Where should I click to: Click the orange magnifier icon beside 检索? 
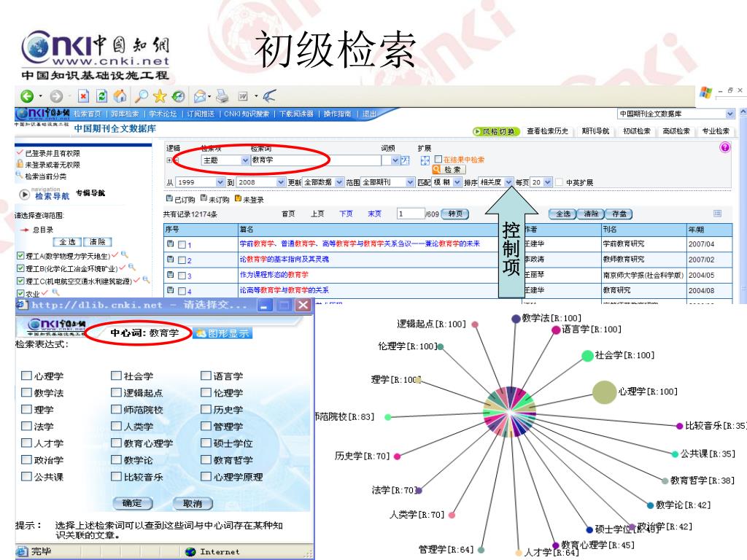tap(436, 169)
